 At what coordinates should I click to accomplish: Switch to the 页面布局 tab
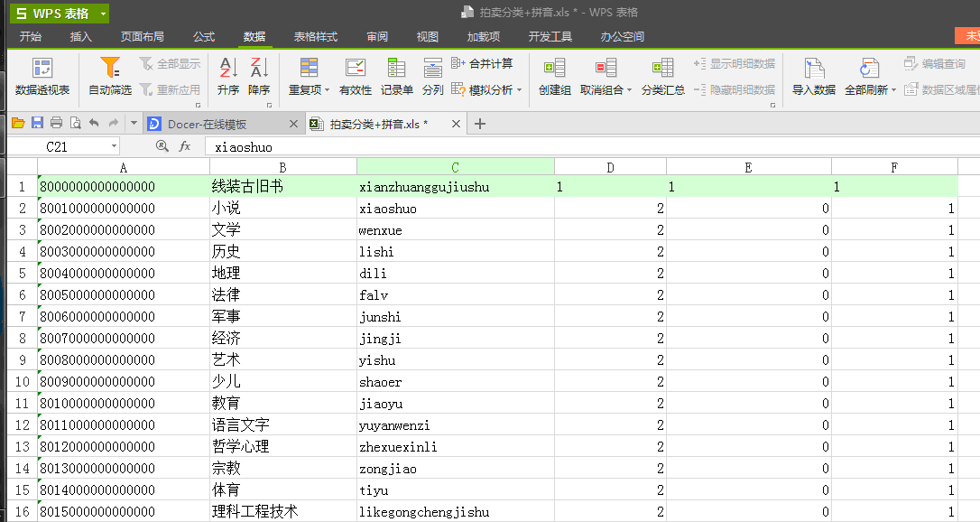(x=142, y=37)
